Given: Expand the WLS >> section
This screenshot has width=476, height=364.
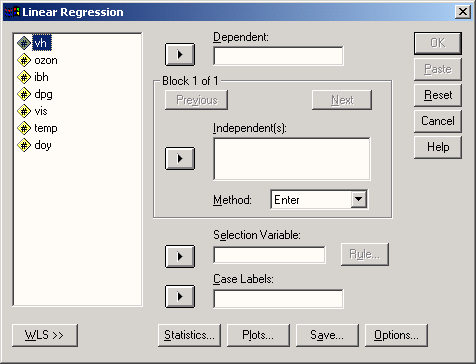Looking at the screenshot, I should [x=45, y=335].
